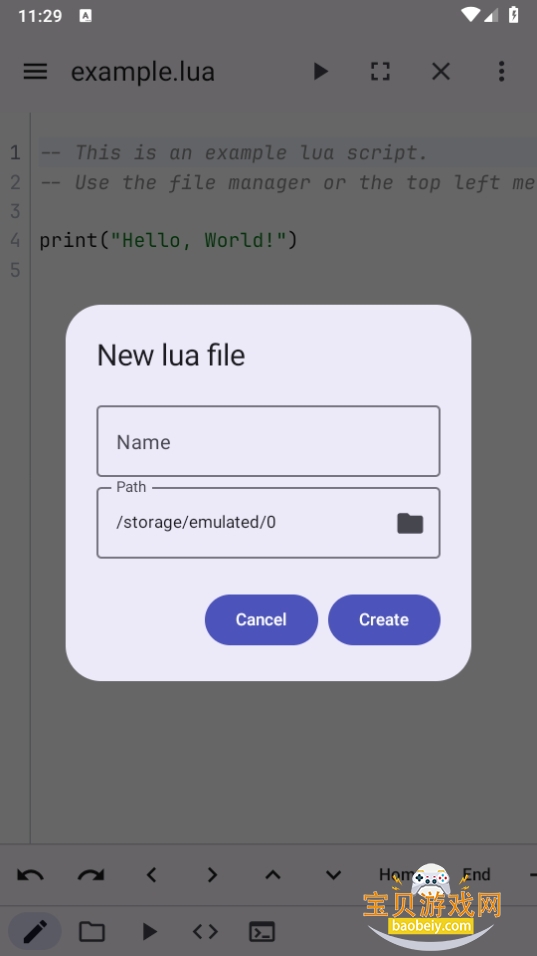Browse folders with Path folder icon

click(410, 523)
